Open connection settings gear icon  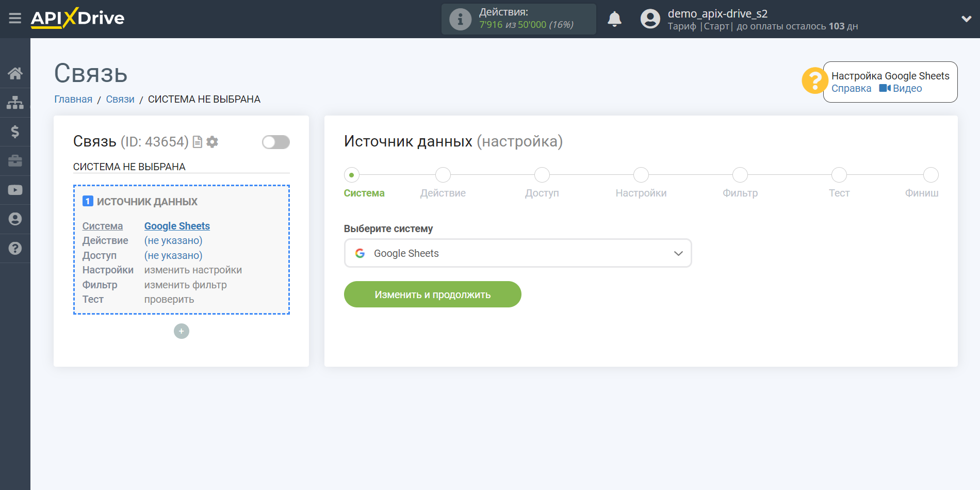[x=212, y=142]
